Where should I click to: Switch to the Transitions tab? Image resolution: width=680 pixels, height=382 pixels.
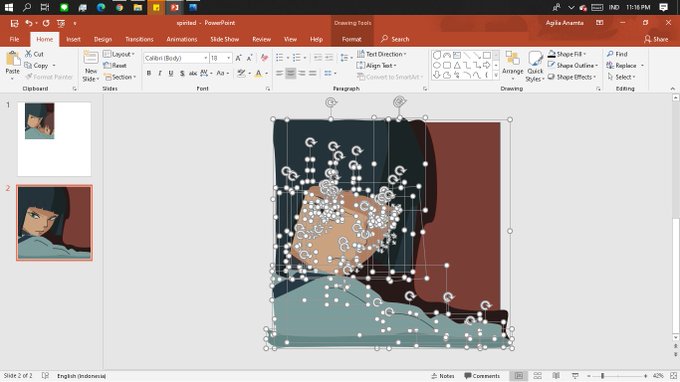(x=139, y=39)
